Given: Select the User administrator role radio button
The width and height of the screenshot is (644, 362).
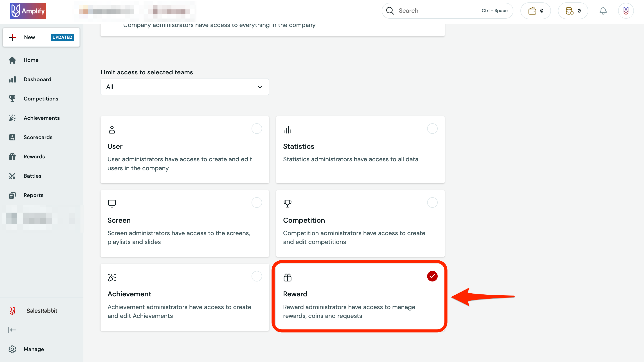Looking at the screenshot, I should [257, 128].
